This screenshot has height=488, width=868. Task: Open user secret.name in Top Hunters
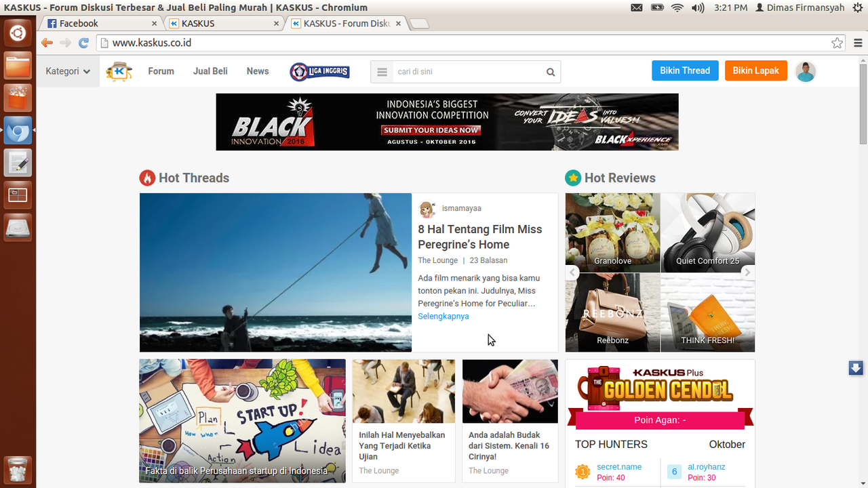point(619,467)
